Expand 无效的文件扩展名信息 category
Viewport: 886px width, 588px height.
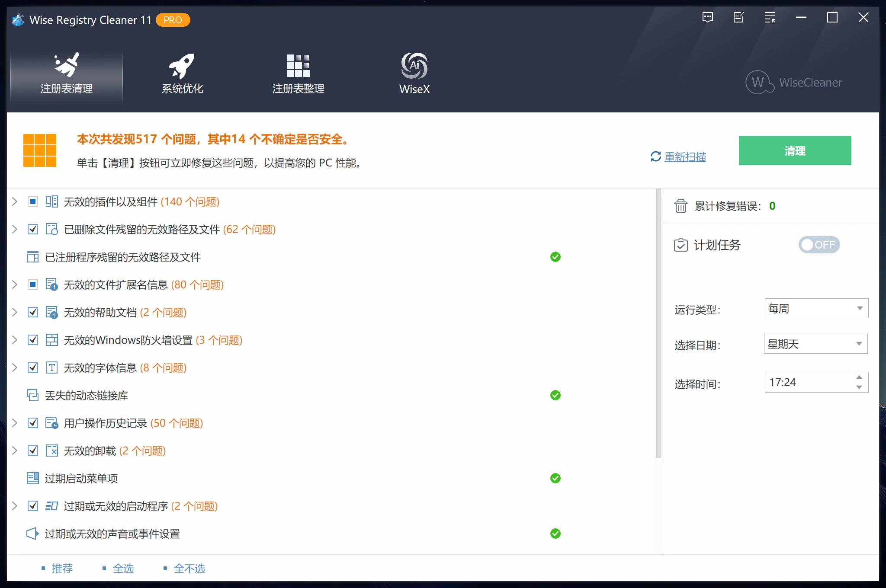coord(15,284)
